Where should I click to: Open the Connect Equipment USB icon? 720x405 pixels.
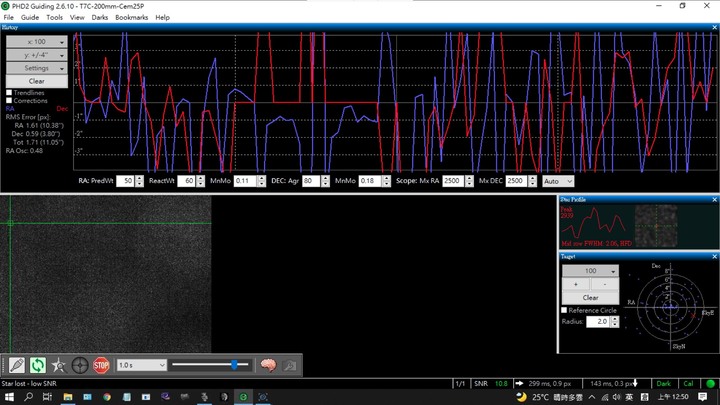17,366
